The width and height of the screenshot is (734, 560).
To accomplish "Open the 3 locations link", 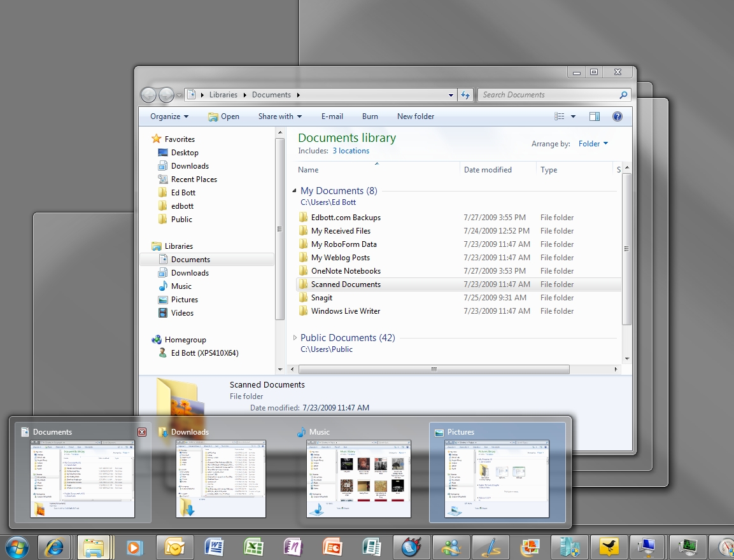I will tap(350, 151).
